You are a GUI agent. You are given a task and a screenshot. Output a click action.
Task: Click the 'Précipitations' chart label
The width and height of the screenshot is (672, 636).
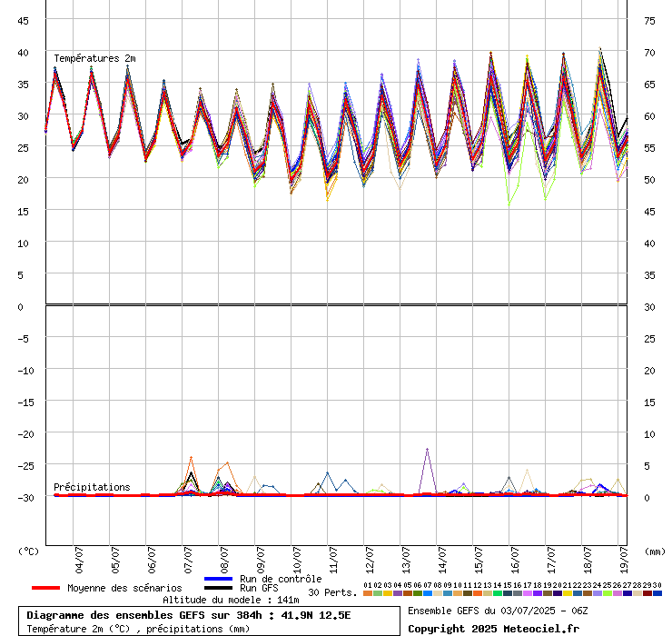(92, 487)
